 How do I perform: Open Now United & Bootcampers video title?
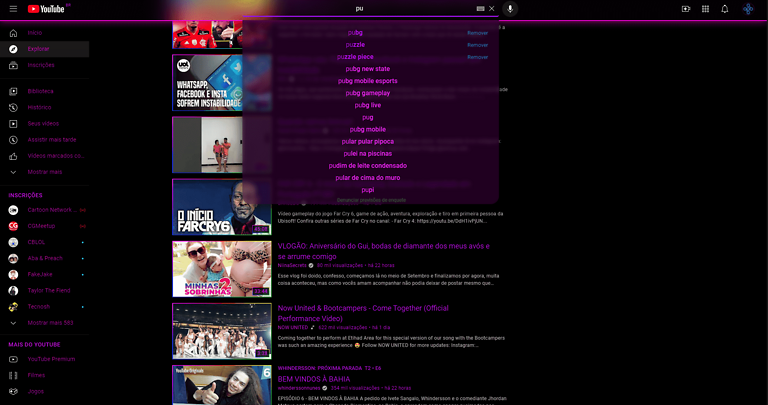point(363,313)
